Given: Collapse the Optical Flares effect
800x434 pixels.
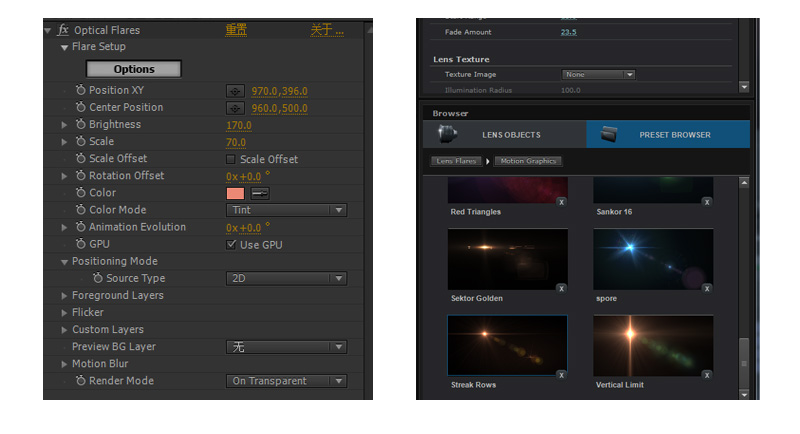Looking at the screenshot, I should (x=47, y=31).
